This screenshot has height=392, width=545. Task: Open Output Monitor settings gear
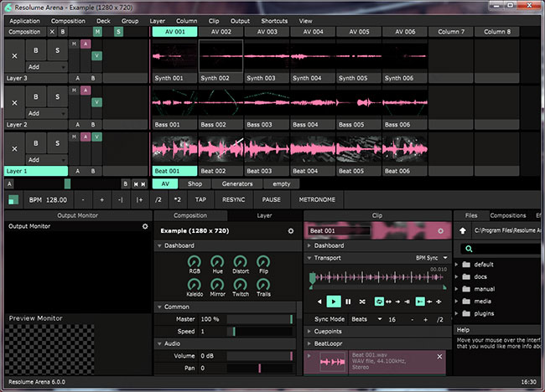(x=145, y=226)
